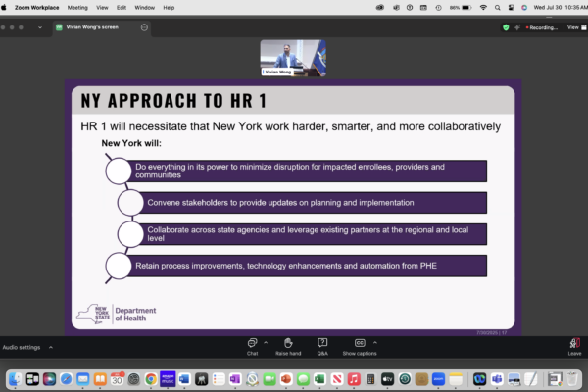Open the View layout dropdown
588x392 pixels.
coord(574,27)
